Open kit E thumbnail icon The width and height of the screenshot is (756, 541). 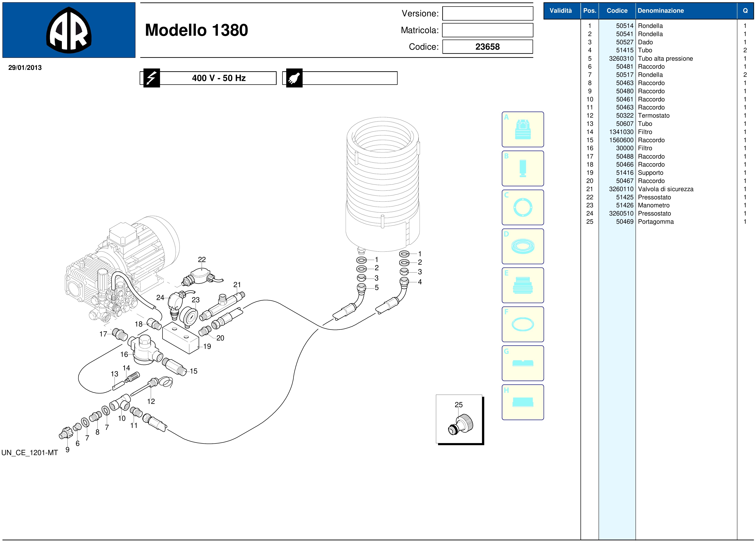(x=522, y=286)
